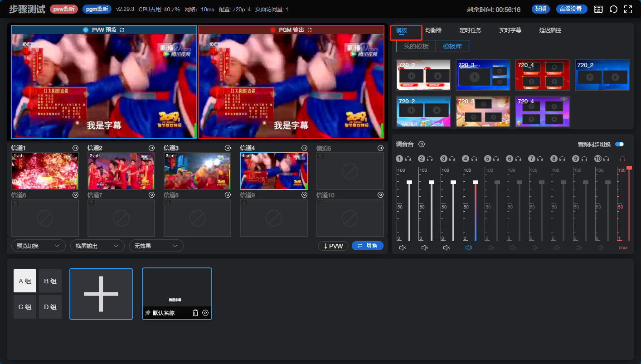Toggle the pvw监听 monitor pill
Screen dimensions: 641x364
(x=64, y=9)
